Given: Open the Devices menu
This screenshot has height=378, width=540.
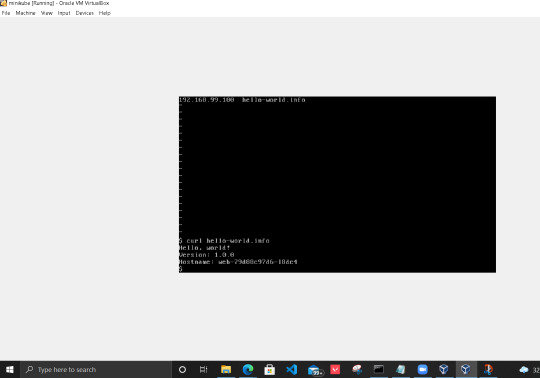Looking at the screenshot, I should click(x=85, y=13).
